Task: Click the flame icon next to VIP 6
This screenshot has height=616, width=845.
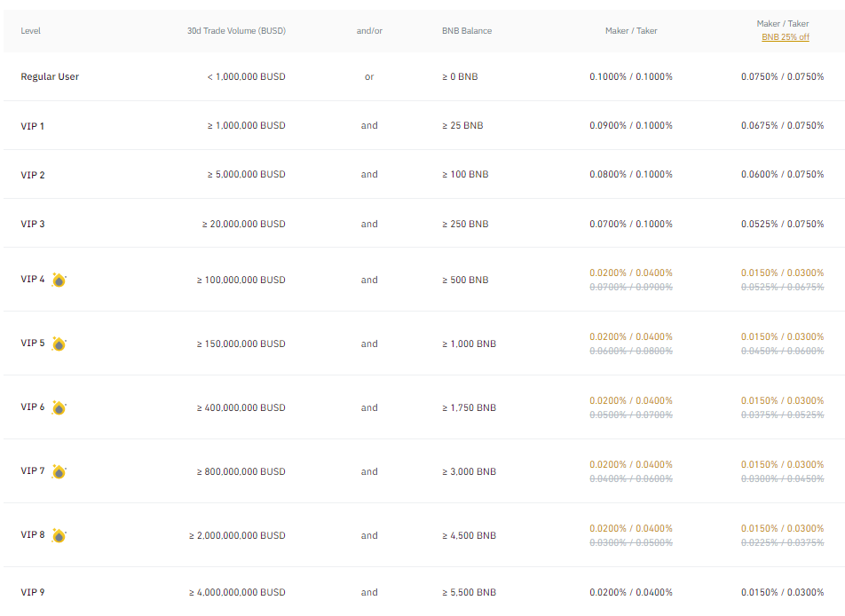Action: (59, 408)
